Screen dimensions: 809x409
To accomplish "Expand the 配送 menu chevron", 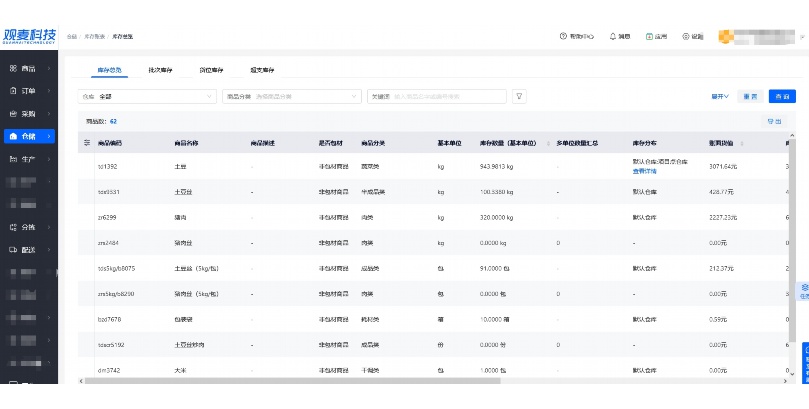I will pos(49,250).
